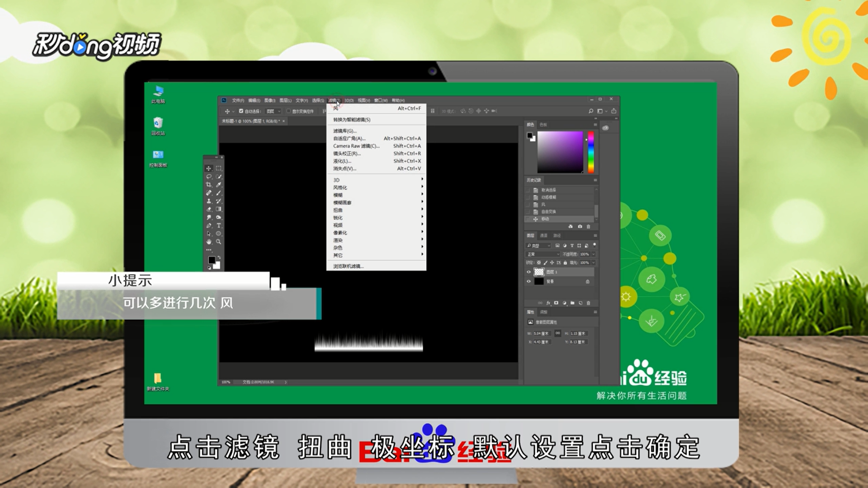The width and height of the screenshot is (868, 488).
Task: Click the rainbow hue slider strip
Action: coord(590,152)
